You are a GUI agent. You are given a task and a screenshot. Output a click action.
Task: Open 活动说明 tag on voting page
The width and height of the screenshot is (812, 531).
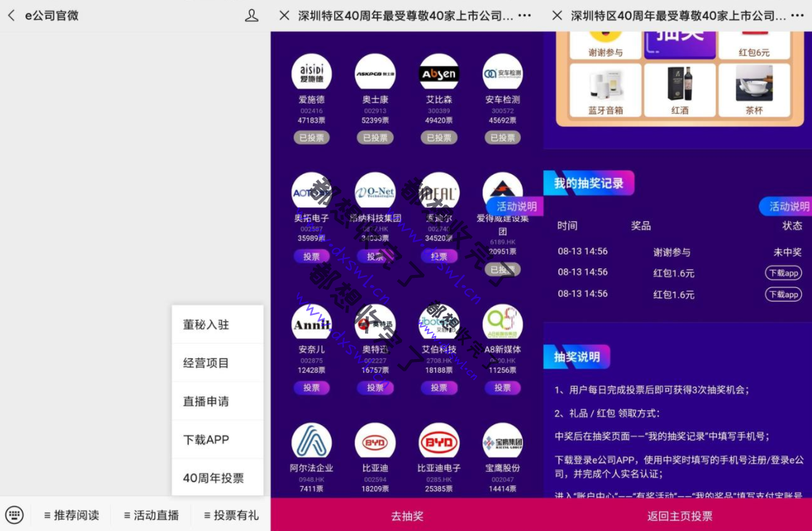515,207
